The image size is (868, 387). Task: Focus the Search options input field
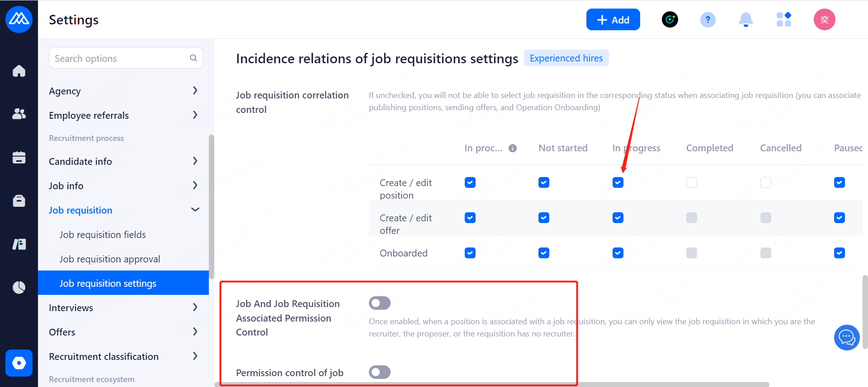click(120, 58)
